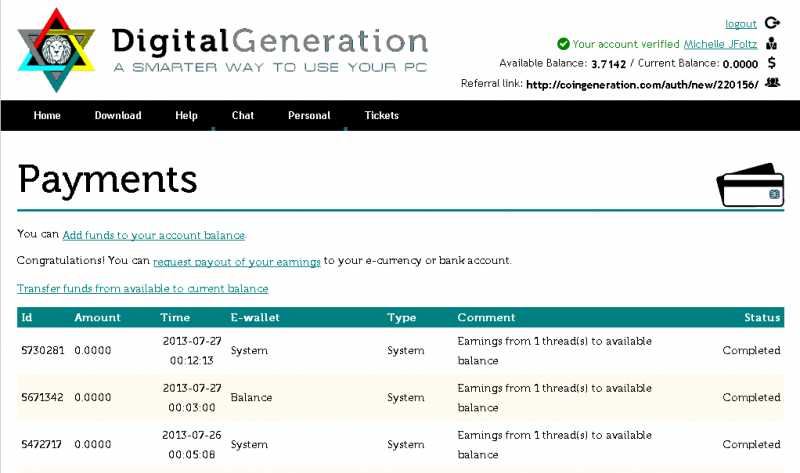Click the logout link
The width and height of the screenshot is (800, 473).
(740, 23)
